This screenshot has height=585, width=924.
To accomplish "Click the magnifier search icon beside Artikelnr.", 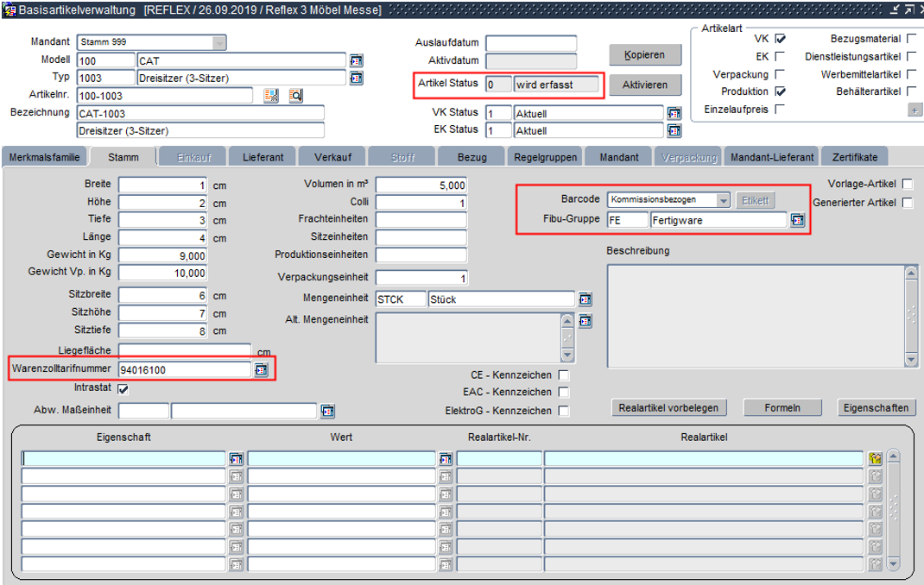I will pos(295,96).
